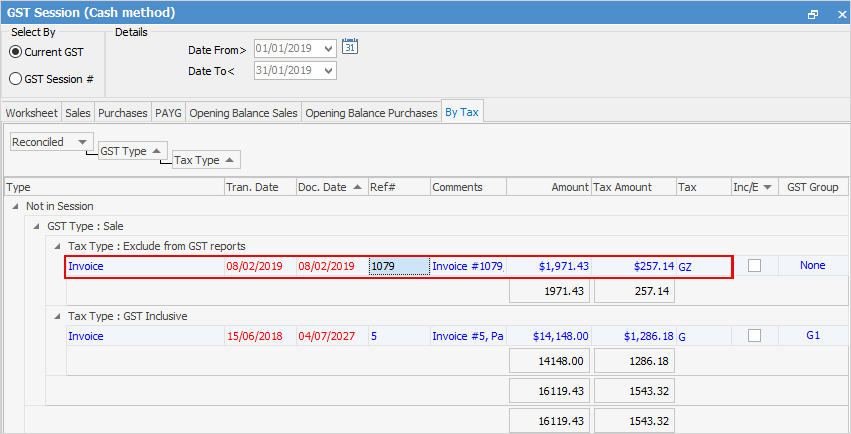Open the Opening Balance Sales tab
The width and height of the screenshot is (851, 434).
tap(243, 113)
